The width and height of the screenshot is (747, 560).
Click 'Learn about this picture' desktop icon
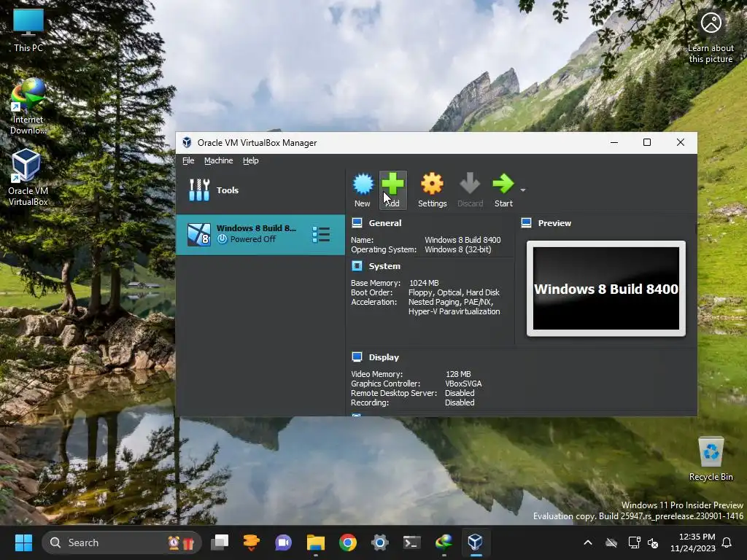click(711, 38)
